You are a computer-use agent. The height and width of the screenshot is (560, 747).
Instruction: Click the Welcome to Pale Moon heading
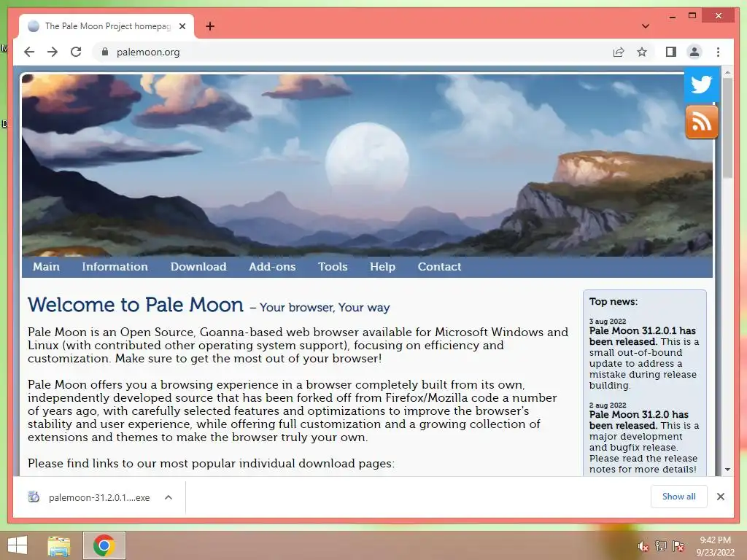click(x=135, y=305)
